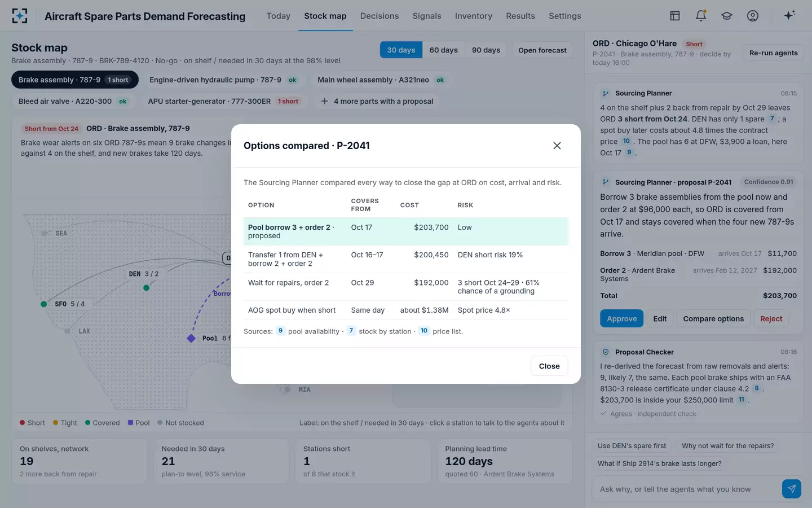Click the plus icon for more parts
This screenshot has height=508, width=812.
[324, 101]
